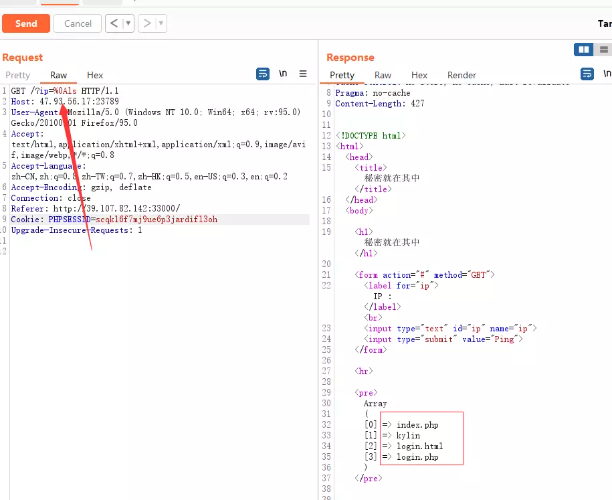Viewport: 612px width, 500px height.
Task: Open the Response Render tab
Action: coord(461,75)
